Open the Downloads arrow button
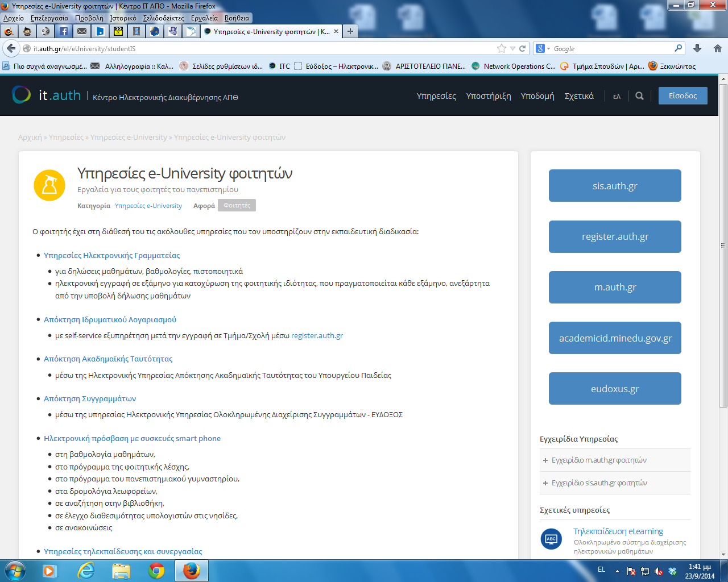Viewport: 728px width, 582px height. click(697, 48)
